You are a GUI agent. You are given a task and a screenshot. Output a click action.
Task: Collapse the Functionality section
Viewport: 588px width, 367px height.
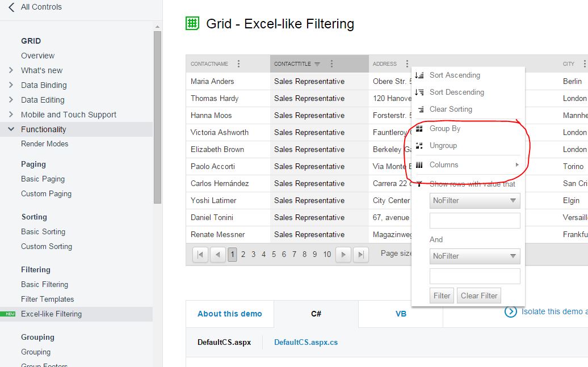[x=11, y=129]
